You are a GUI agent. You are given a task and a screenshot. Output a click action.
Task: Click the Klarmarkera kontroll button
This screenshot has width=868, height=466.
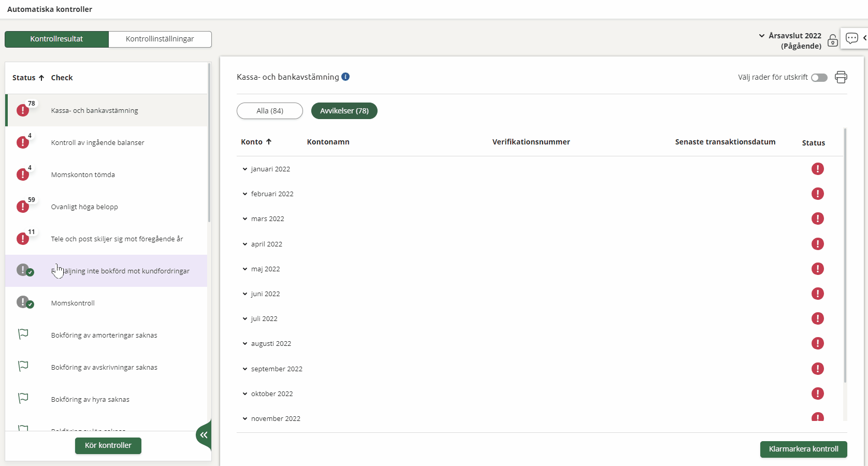[803, 449]
